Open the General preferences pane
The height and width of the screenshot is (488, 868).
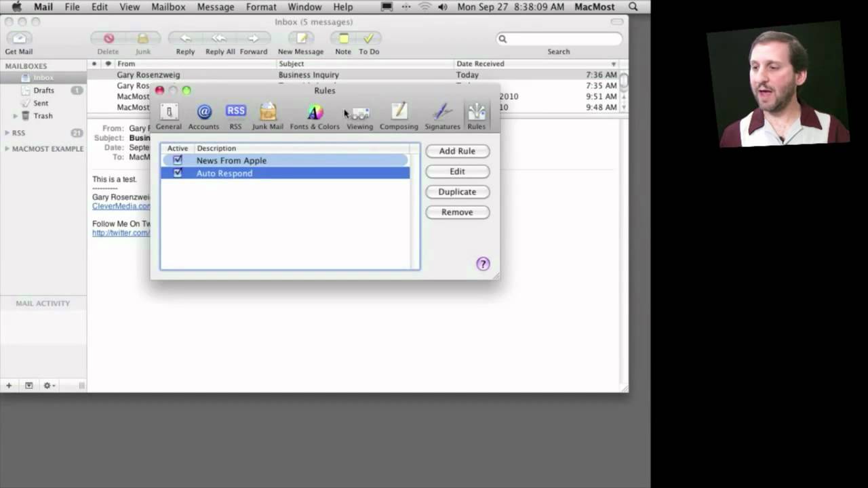tap(168, 117)
